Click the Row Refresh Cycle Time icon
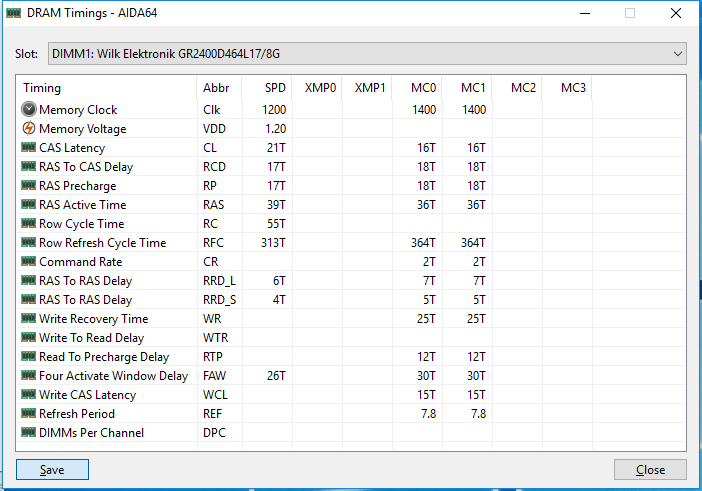This screenshot has height=491, width=702. [x=28, y=243]
